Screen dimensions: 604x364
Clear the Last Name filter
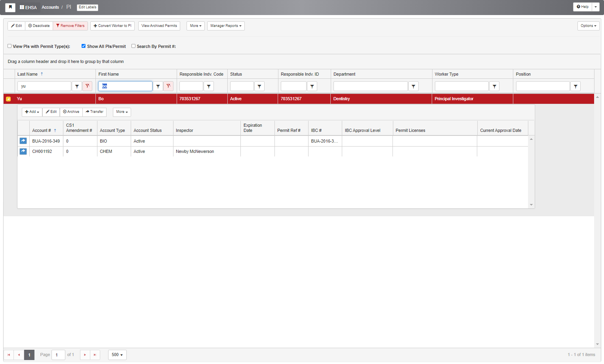coord(88,86)
